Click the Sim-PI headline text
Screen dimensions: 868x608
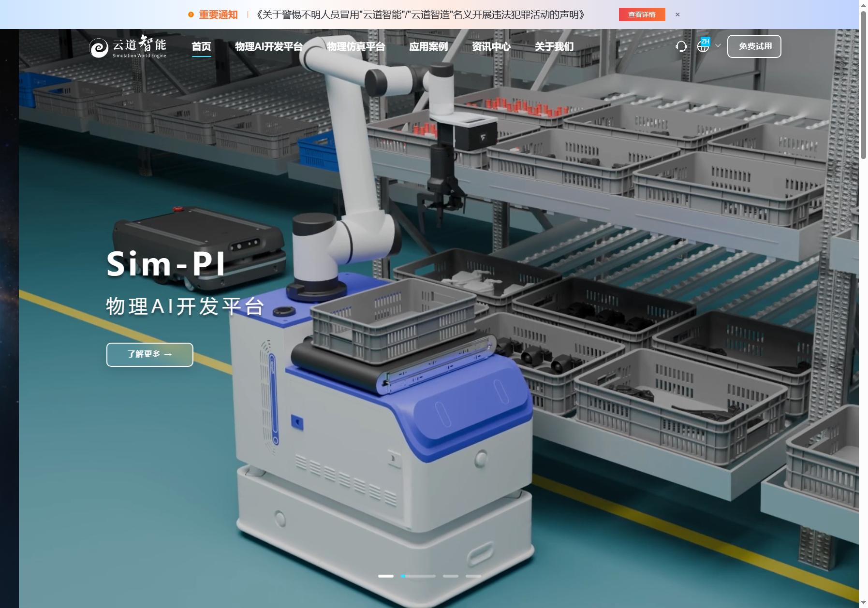click(166, 264)
